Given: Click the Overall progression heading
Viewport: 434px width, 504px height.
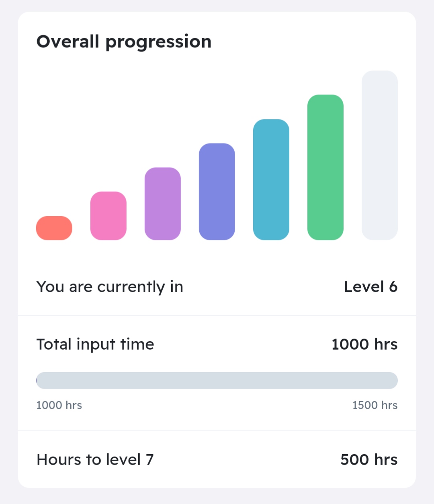Looking at the screenshot, I should pos(124,42).
